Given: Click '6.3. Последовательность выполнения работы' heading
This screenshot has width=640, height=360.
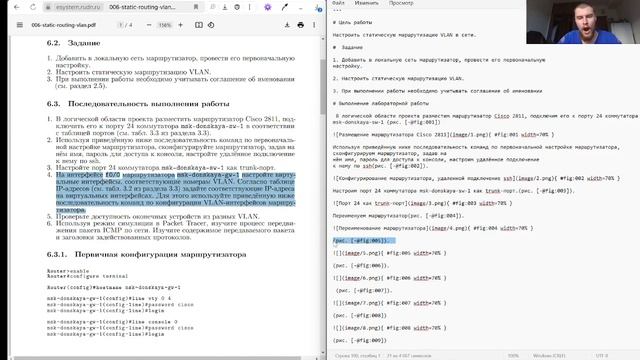Looking at the screenshot, I should click(x=138, y=104).
